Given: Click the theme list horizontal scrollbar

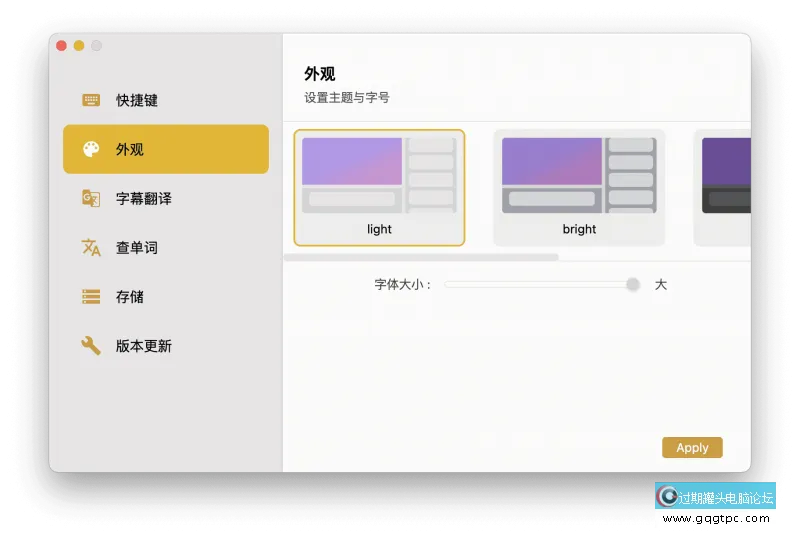Looking at the screenshot, I should pyautogui.click(x=421, y=258).
